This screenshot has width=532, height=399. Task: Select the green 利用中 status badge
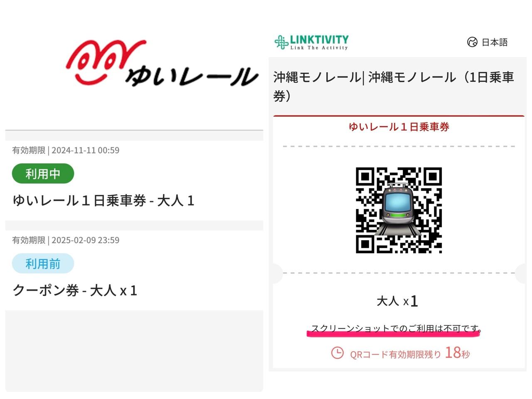(43, 174)
